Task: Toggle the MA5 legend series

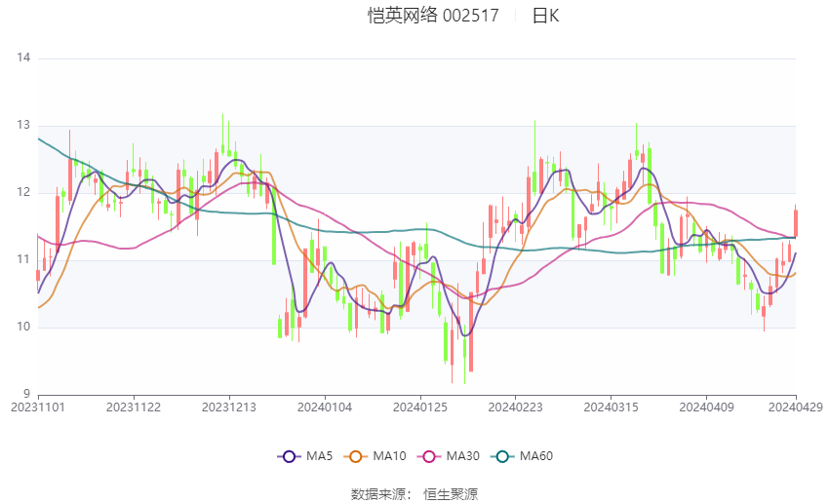Action: click(x=305, y=456)
